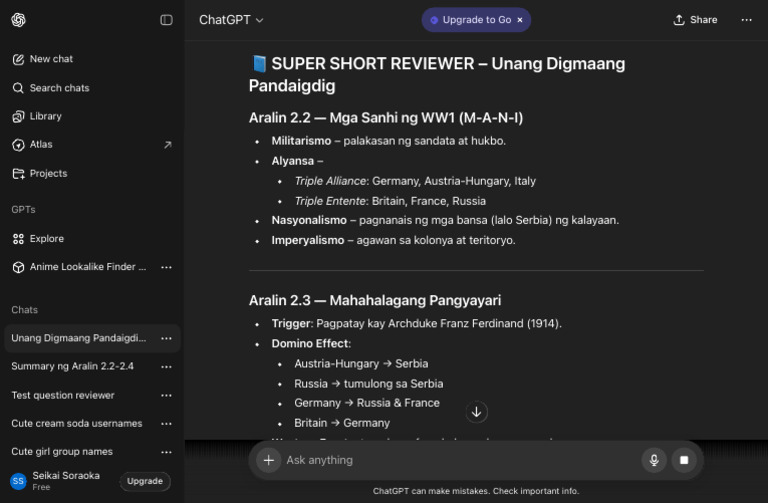Open options for Cute cream soda usernames
Image resolution: width=768 pixels, height=503 pixels.
tap(167, 424)
